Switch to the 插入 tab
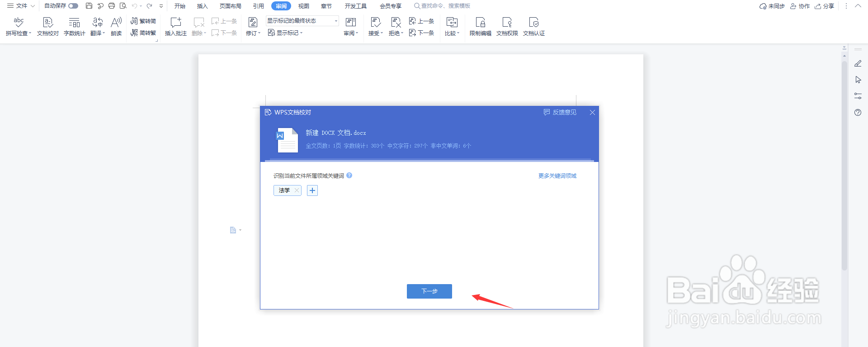This screenshot has height=347, width=868. click(203, 6)
